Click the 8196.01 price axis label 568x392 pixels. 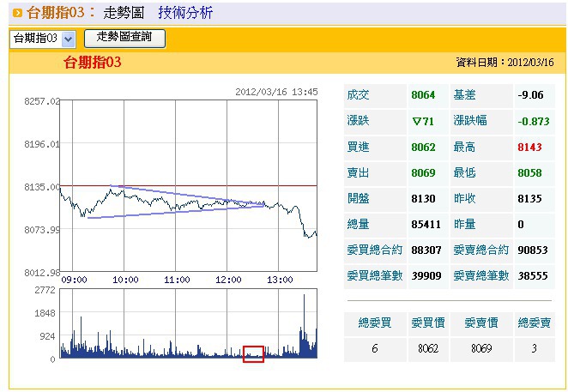42,144
